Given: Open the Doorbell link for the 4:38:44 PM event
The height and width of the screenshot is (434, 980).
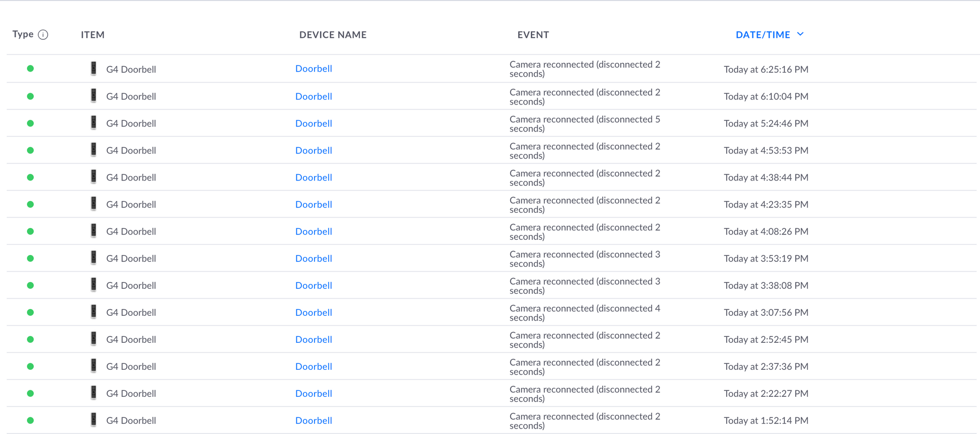Looking at the screenshot, I should click(314, 178).
